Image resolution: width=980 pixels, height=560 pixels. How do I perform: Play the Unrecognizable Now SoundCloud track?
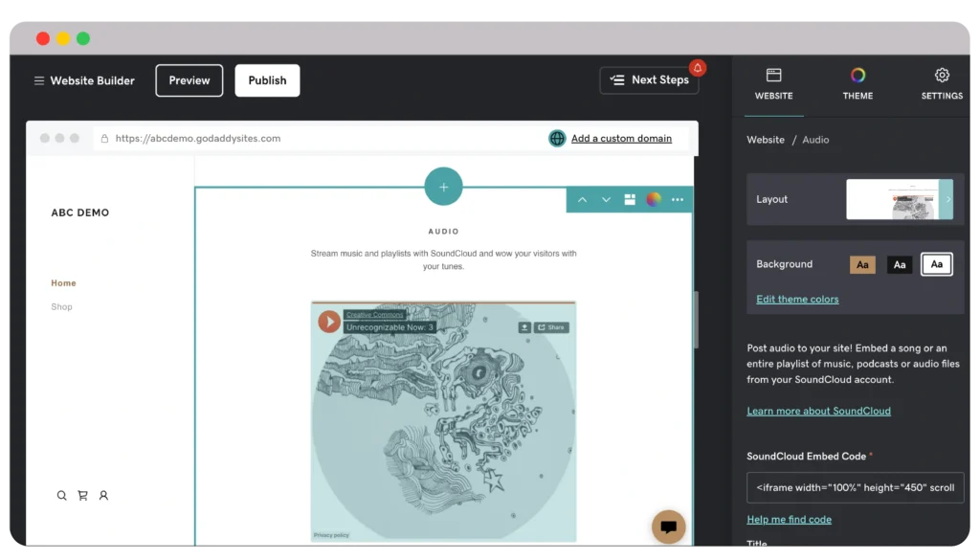pyautogui.click(x=328, y=322)
